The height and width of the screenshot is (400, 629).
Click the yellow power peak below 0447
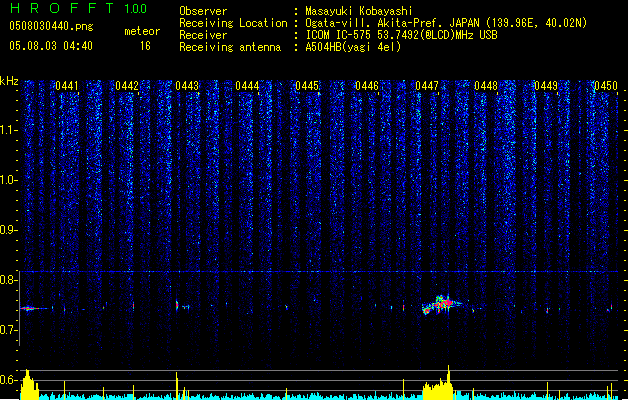(438, 383)
